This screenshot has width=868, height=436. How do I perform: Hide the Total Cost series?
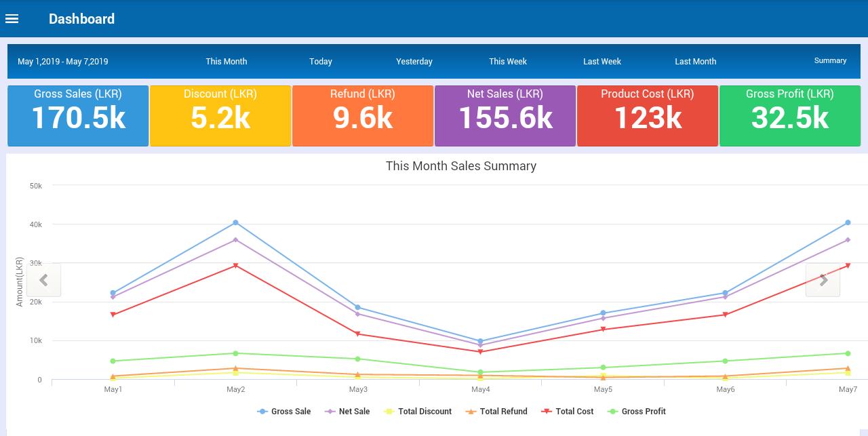[568, 412]
